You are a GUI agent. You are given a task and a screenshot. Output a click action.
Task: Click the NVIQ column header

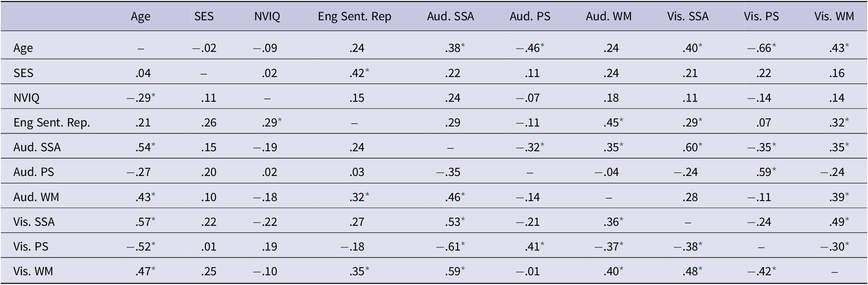point(267,17)
